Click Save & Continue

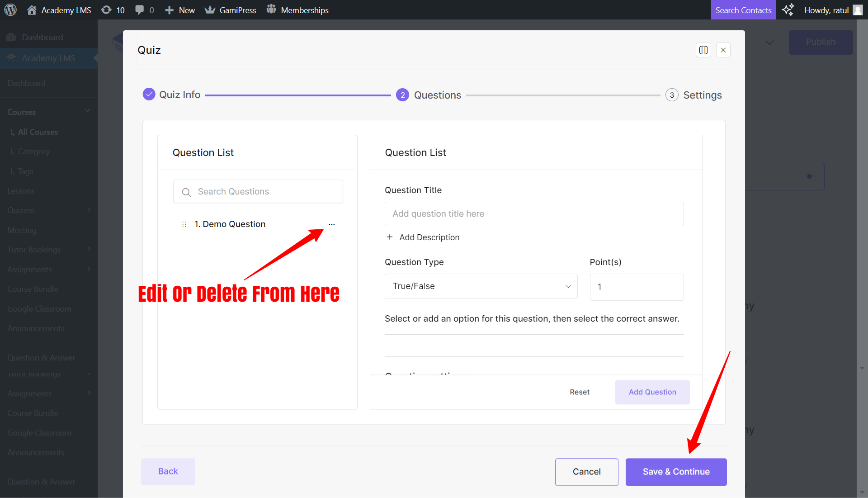[x=676, y=472]
